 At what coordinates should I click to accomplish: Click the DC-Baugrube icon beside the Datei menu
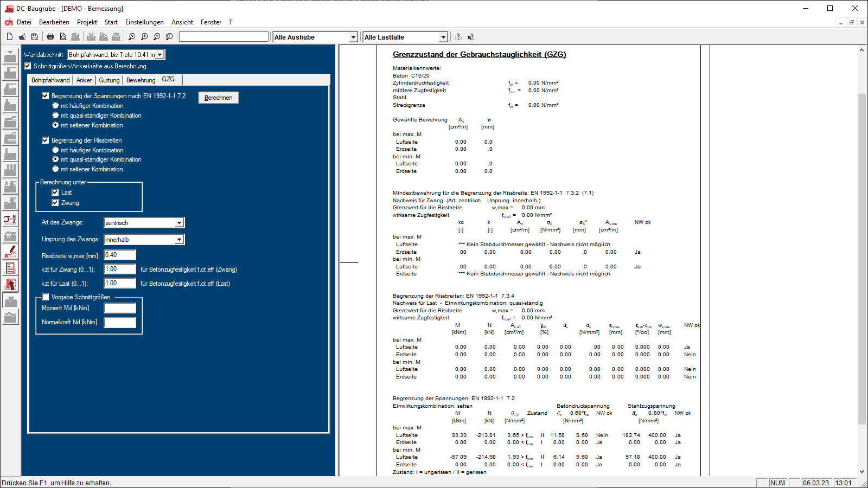point(9,22)
